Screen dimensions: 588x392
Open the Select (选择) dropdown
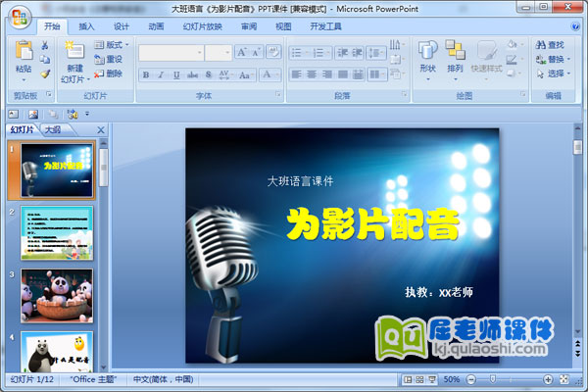click(553, 73)
